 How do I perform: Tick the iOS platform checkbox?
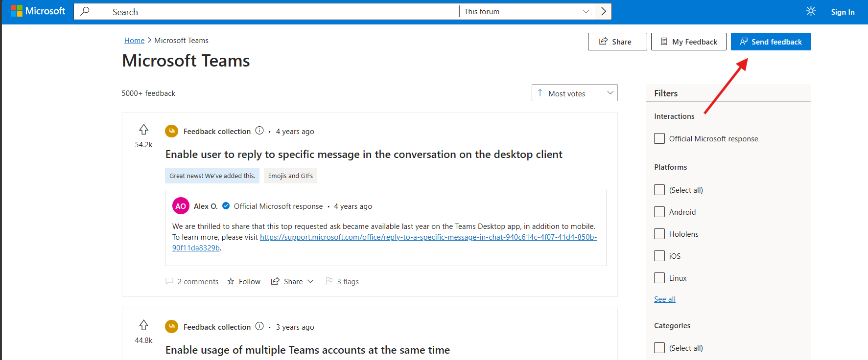tap(659, 256)
